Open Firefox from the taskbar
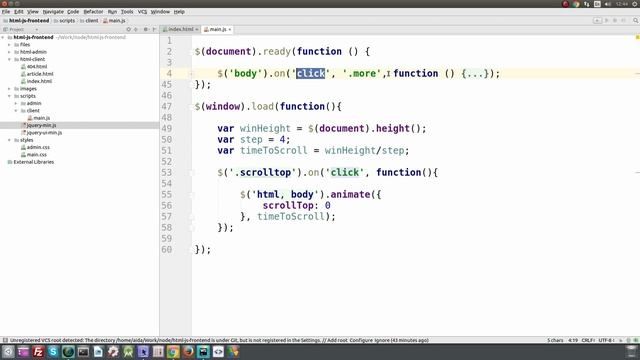This screenshot has width=640, height=360. click(188, 351)
